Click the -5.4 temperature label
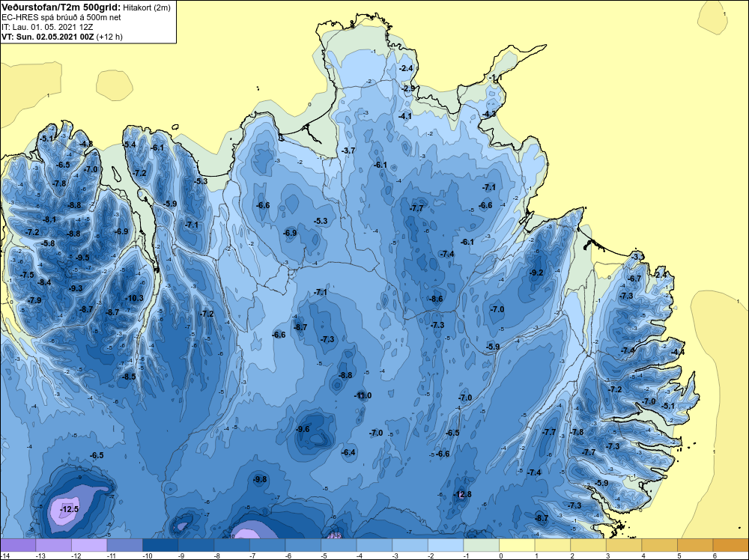Screen dimensions: 749x560 [x=129, y=144]
